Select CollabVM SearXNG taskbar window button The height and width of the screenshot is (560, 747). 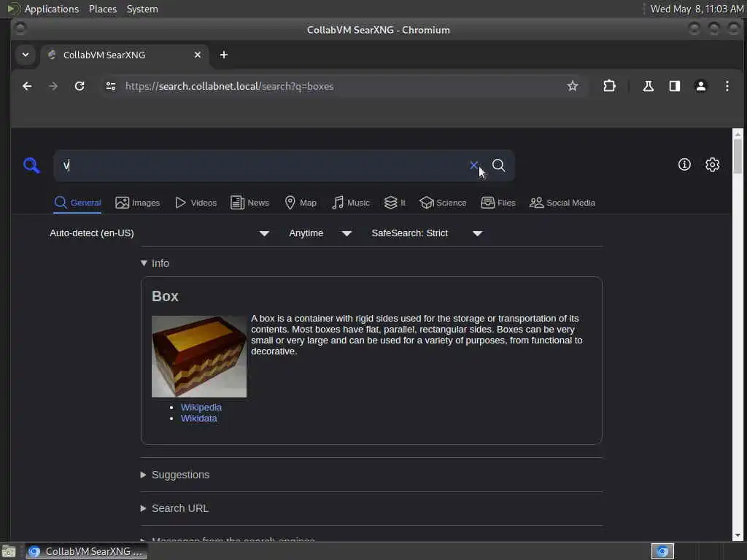click(x=86, y=551)
